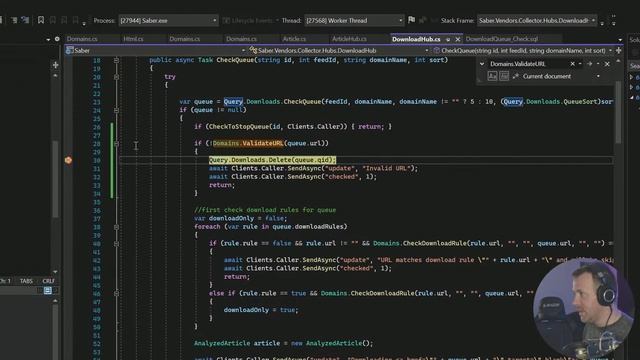Select the DownloadHub.cs tab
The height and width of the screenshot is (360, 640).
click(x=416, y=39)
